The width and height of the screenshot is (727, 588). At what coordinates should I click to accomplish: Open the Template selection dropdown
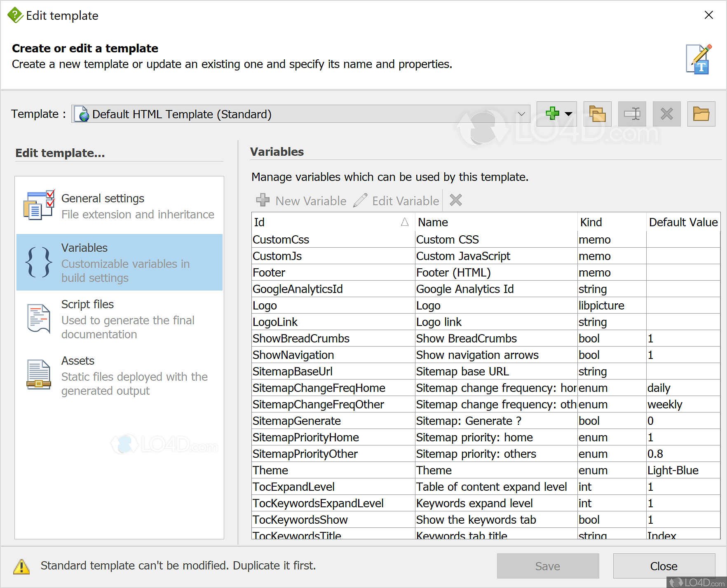pyautogui.click(x=521, y=114)
